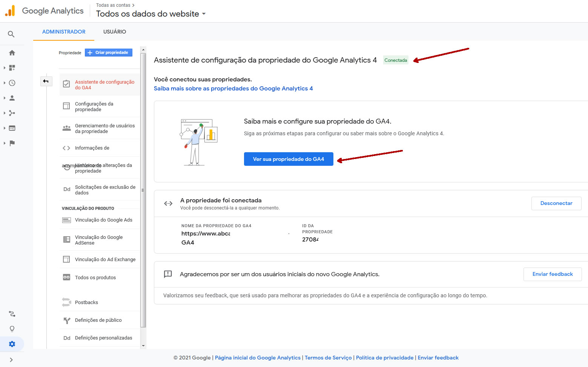Open Customization dashboard grid icon
The width and height of the screenshot is (588, 367).
pyautogui.click(x=12, y=68)
